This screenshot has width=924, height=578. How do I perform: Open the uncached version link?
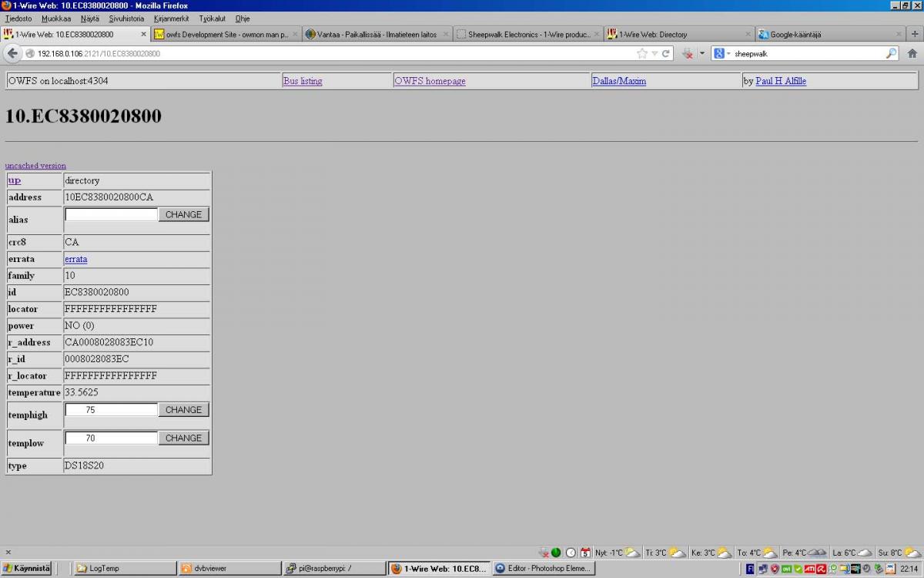tap(35, 166)
